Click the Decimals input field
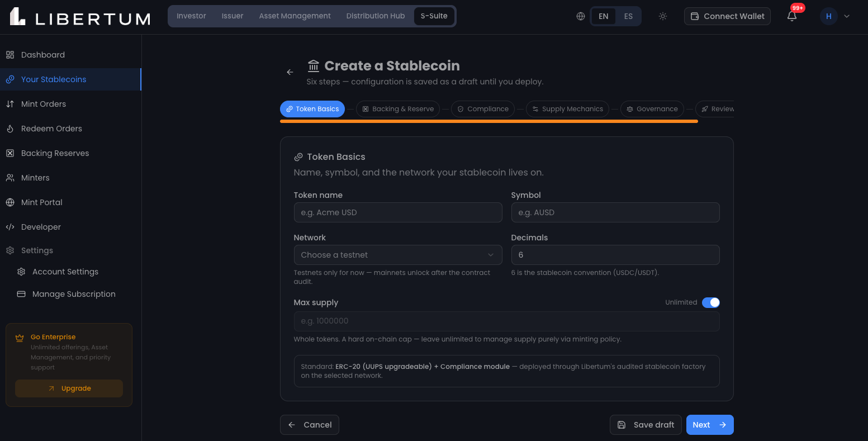 [615, 255]
